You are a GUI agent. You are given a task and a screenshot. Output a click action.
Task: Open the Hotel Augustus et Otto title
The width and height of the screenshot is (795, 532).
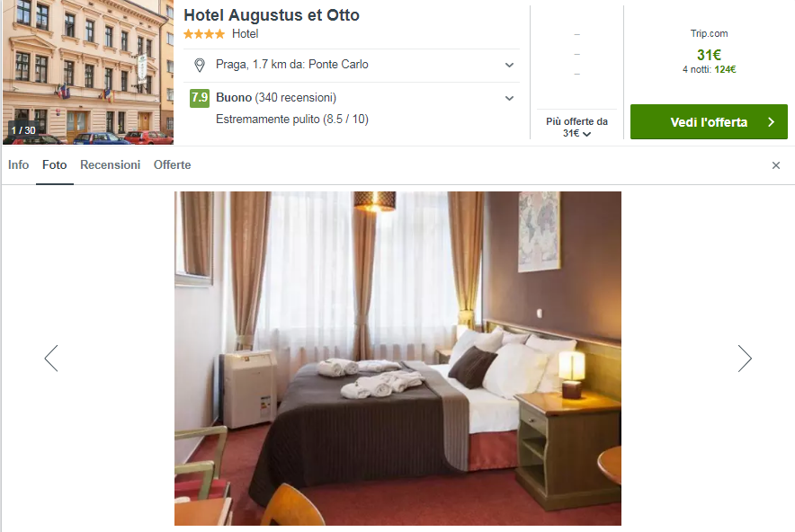tap(272, 15)
